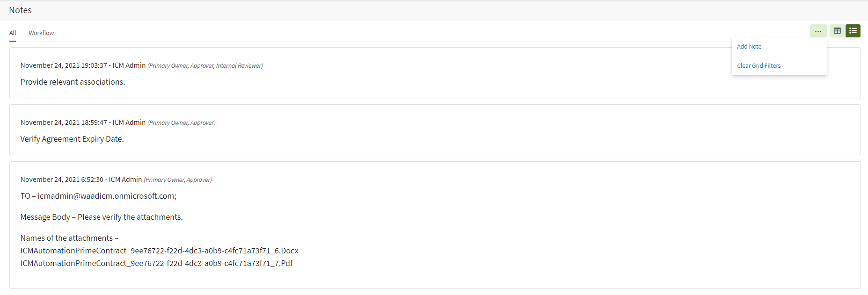Select the 'Provide relevant associations' note

tap(73, 82)
